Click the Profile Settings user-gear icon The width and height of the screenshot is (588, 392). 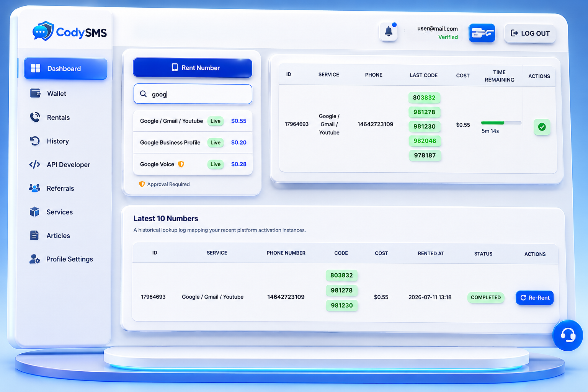(34, 259)
